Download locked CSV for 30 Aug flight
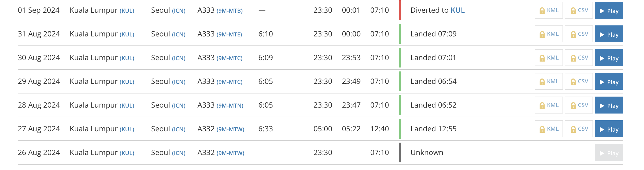Screen dimensions: 644x170 (x=579, y=58)
